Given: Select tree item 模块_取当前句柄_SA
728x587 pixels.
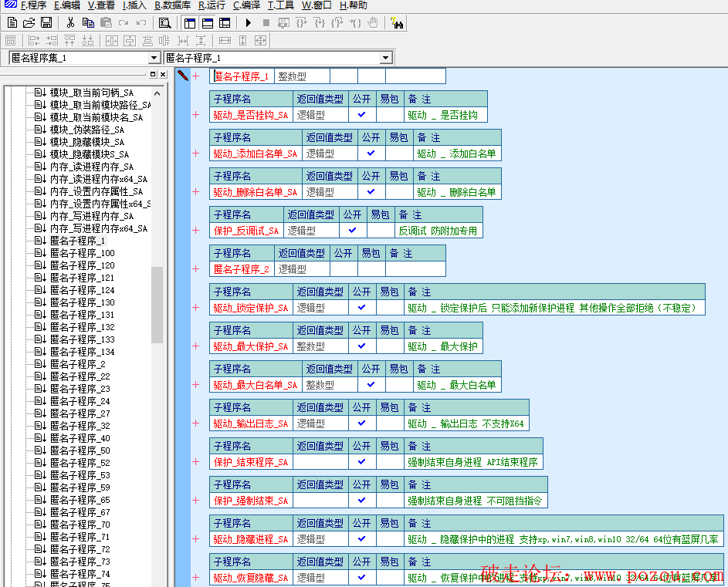Looking at the screenshot, I should [91, 93].
